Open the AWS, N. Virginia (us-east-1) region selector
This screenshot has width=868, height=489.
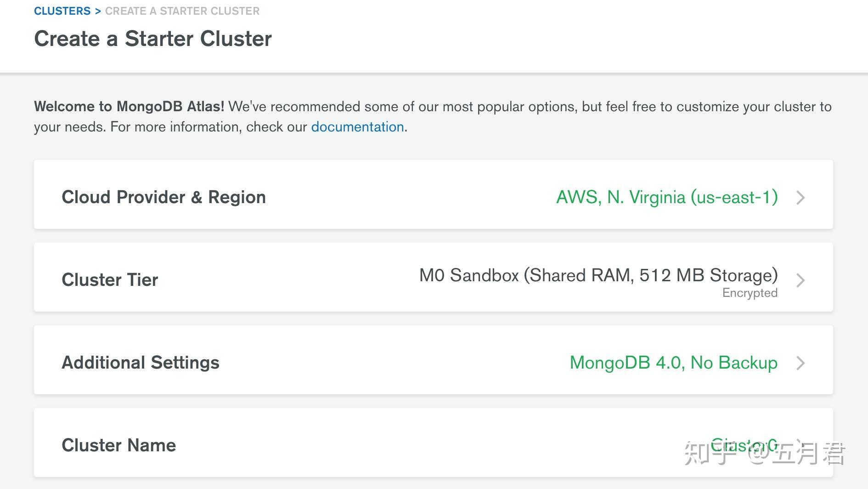666,198
